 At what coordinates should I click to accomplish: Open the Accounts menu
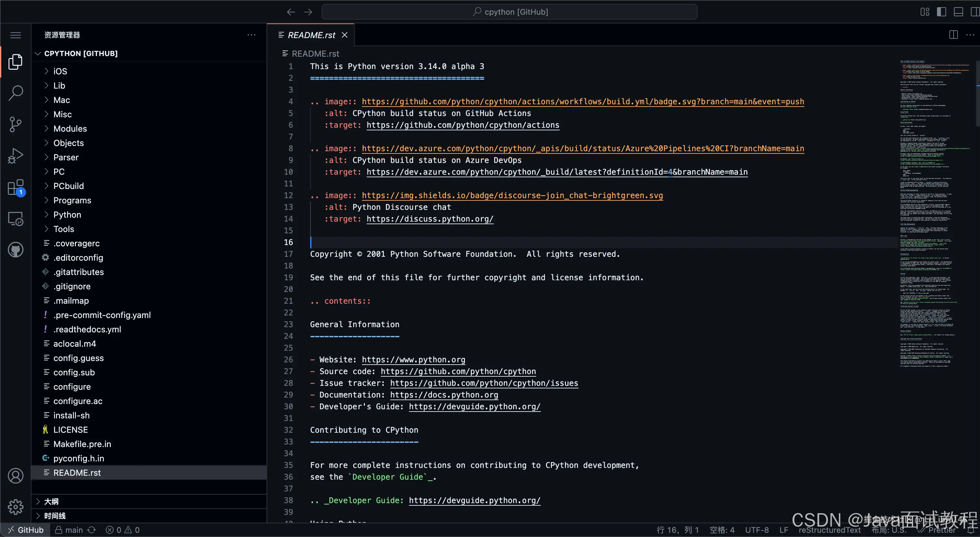[x=16, y=476]
